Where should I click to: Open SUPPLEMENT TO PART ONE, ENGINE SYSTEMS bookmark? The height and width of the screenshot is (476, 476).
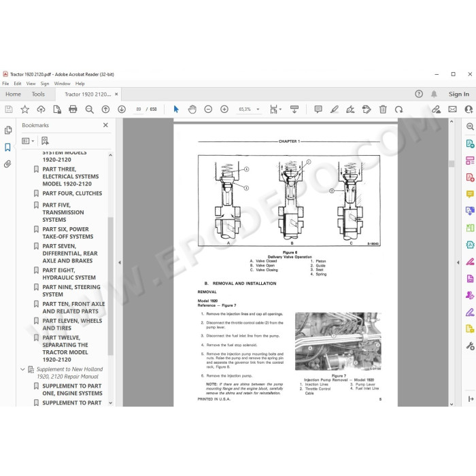click(x=72, y=390)
